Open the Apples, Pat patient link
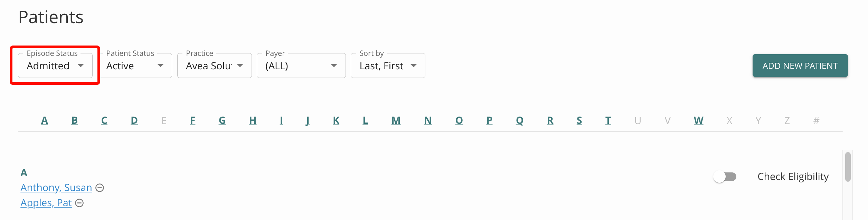 (46, 203)
